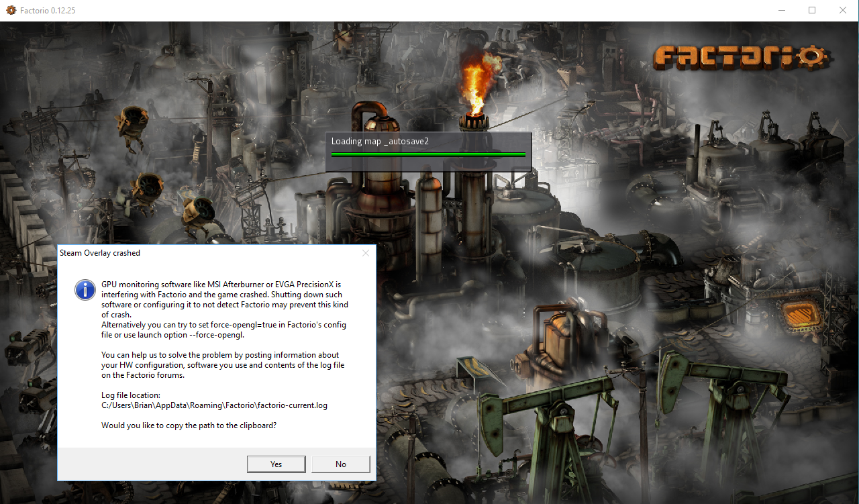The width and height of the screenshot is (859, 504).
Task: Click the 'Loading map _autosave2' label
Action: [x=380, y=141]
